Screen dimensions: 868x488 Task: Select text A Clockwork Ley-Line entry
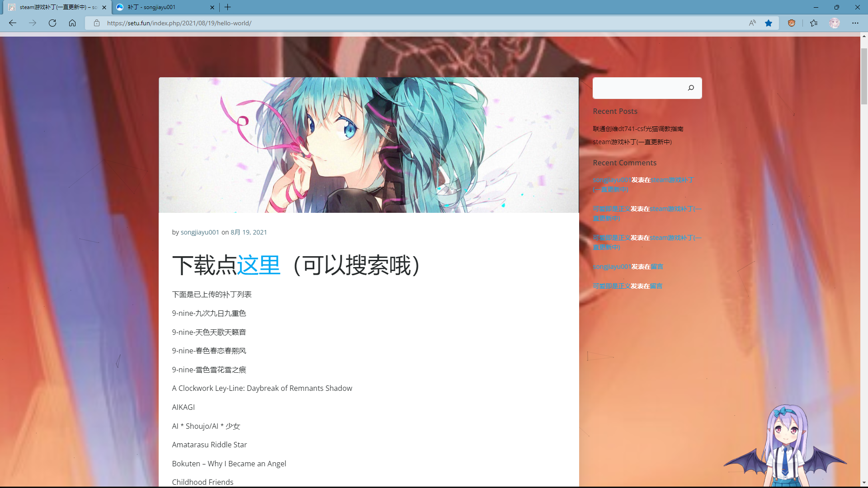pyautogui.click(x=262, y=388)
